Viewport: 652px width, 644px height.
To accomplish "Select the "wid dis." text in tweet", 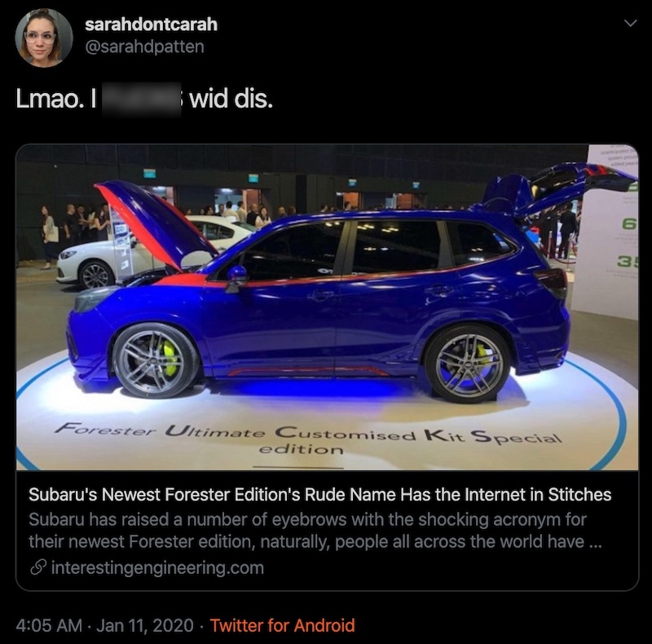I will click(231, 99).
